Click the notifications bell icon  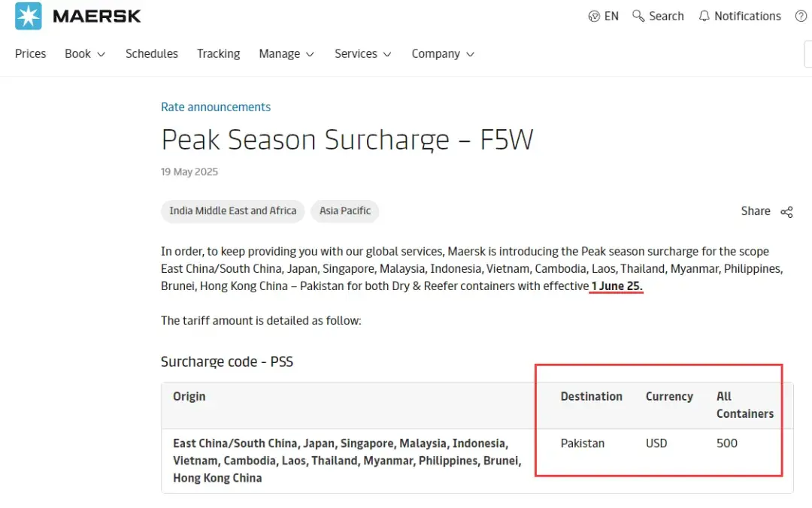pos(704,16)
